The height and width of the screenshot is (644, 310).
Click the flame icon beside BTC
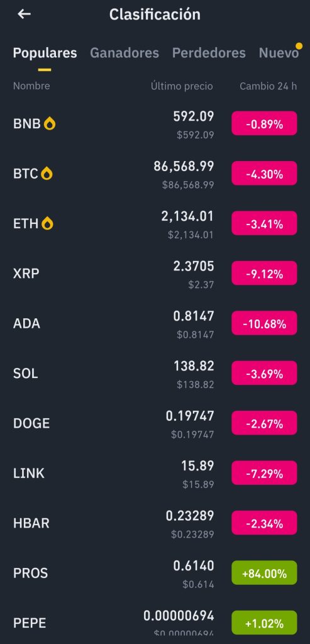[47, 174]
